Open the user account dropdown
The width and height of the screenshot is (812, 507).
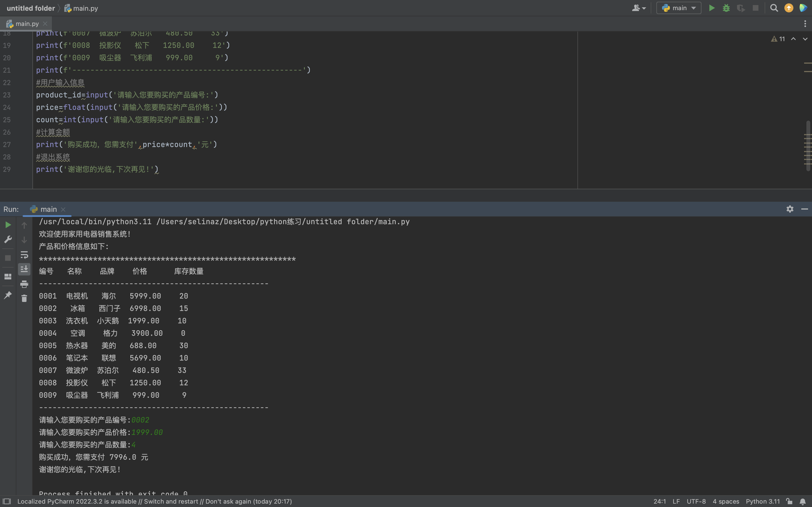point(639,8)
